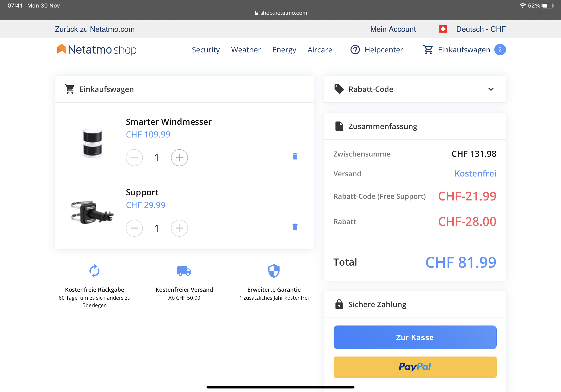561x392 pixels.
Task: Open the Security menu
Action: coord(206,50)
